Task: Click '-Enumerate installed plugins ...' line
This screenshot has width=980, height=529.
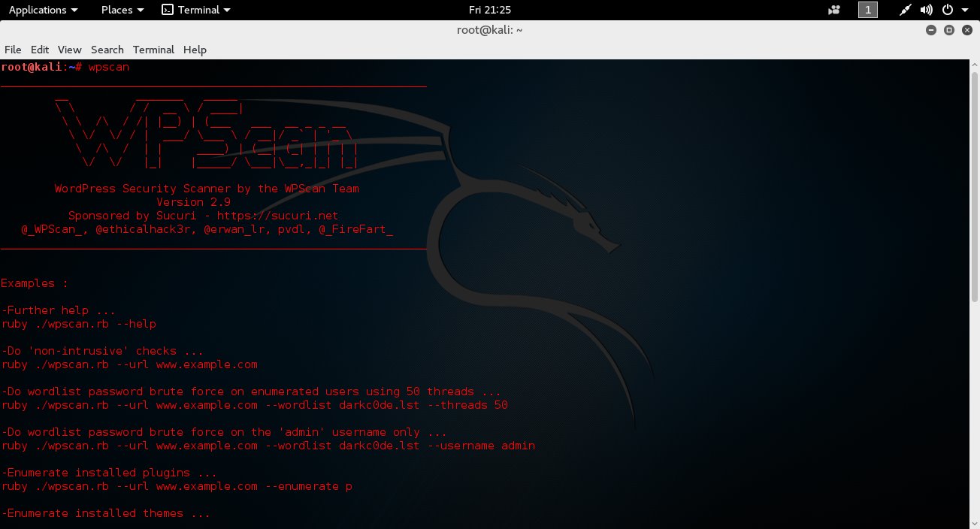Action: [109, 473]
